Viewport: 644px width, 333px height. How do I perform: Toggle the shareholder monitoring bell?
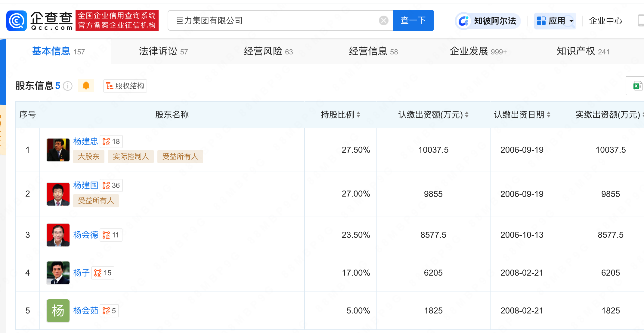(86, 86)
